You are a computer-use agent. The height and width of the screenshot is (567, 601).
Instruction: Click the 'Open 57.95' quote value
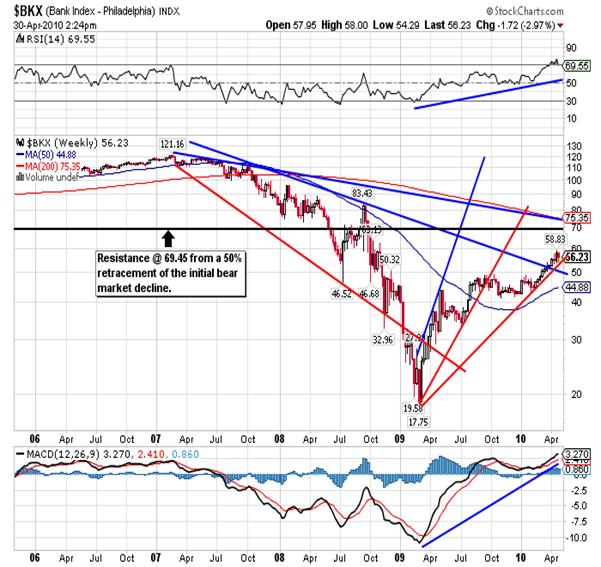291,25
